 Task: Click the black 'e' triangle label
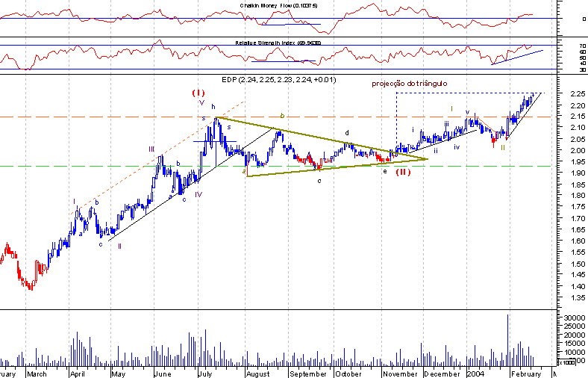pyautogui.click(x=385, y=172)
